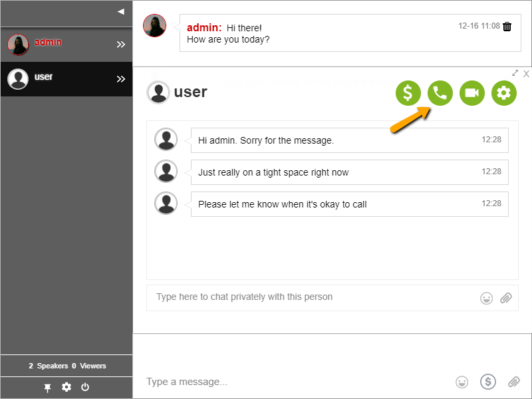
Task: Click the power icon to disconnect
Action: pos(85,387)
